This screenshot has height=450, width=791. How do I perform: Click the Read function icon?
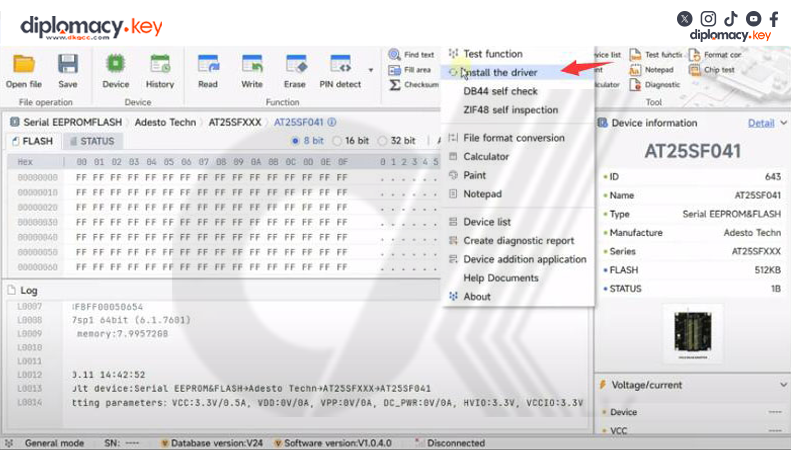tap(208, 64)
